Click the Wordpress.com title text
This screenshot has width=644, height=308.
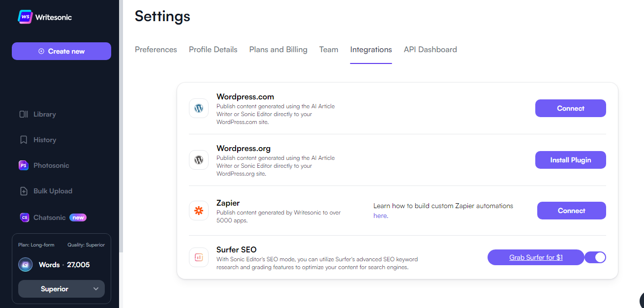[x=245, y=96]
